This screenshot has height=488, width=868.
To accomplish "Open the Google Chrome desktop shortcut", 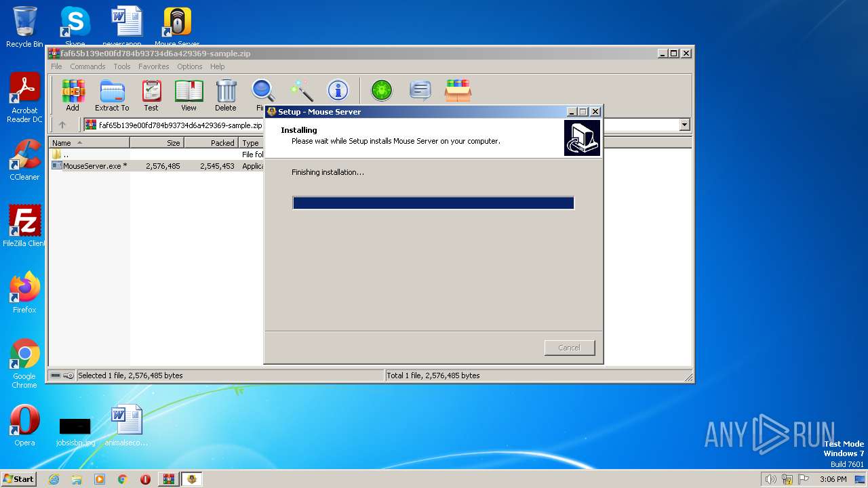I will click(x=24, y=364).
